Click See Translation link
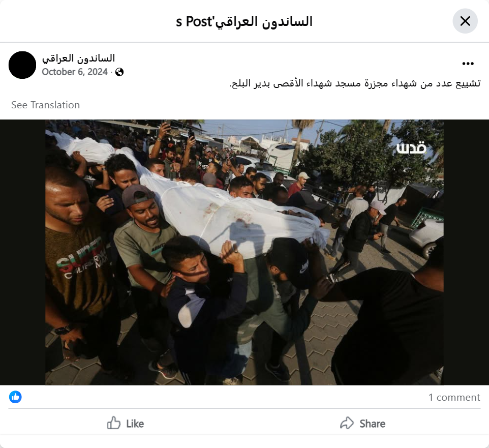Viewport: 489px width, 448px height. [46, 105]
